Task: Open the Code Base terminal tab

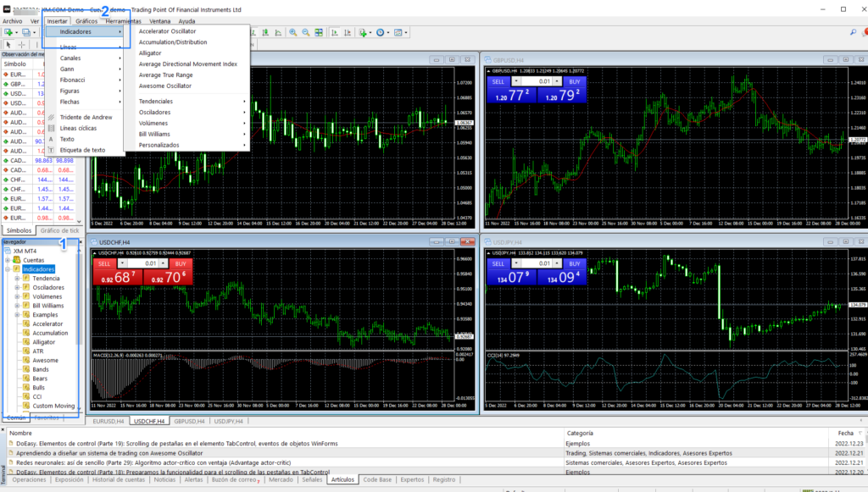Action: (377, 480)
